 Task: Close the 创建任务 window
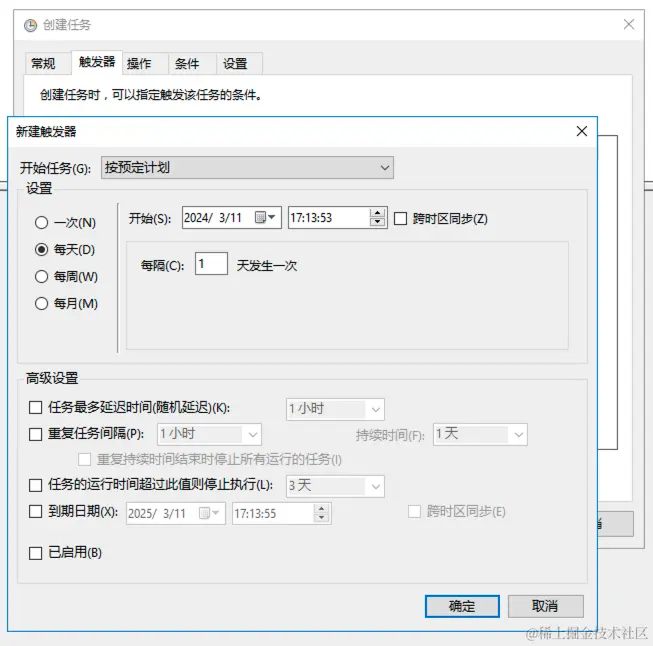[629, 24]
